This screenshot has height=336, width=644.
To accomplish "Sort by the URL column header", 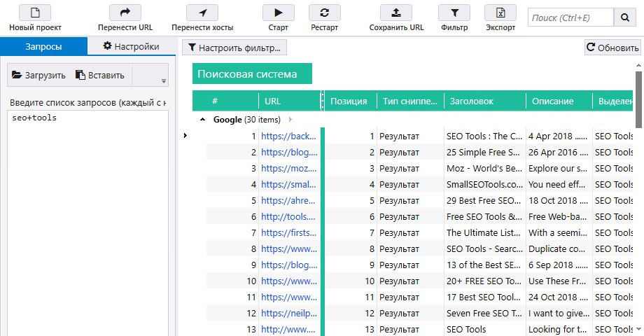I will point(289,101).
